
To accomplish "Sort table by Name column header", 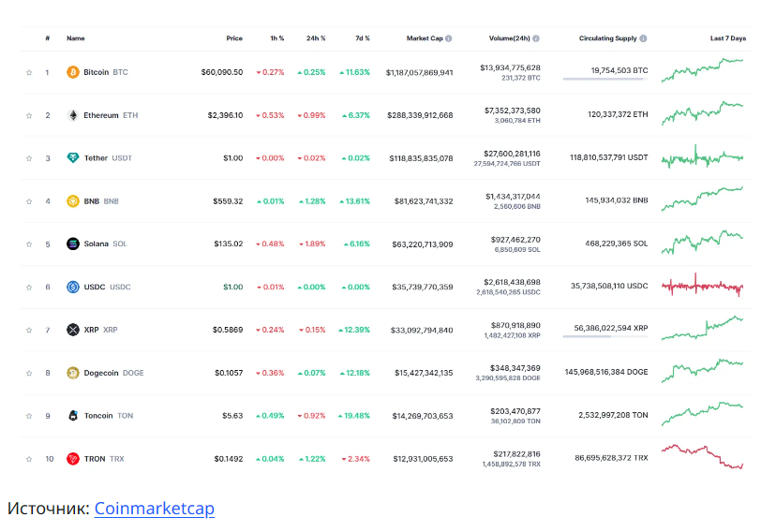I will coord(76,38).
